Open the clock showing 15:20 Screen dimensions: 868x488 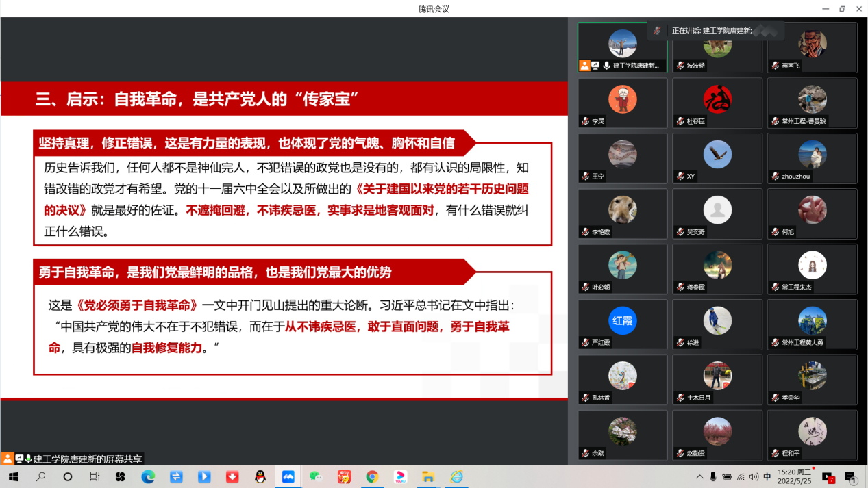point(794,476)
